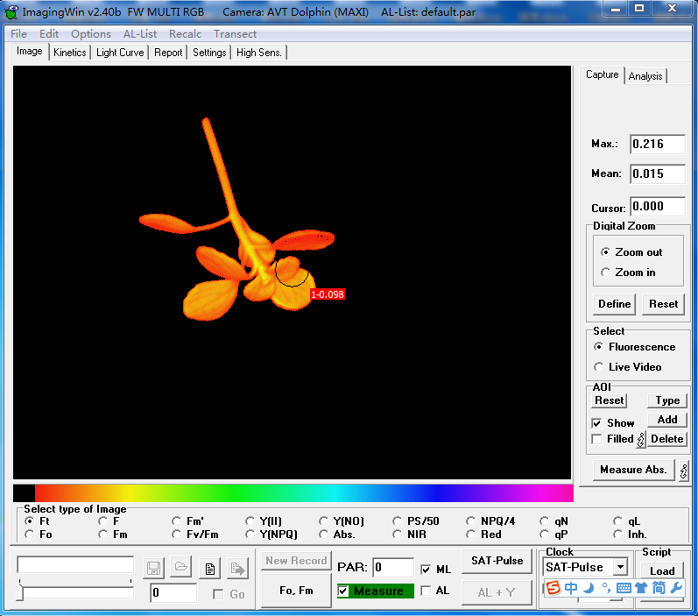Screen dimensions: 698x616
Task: Switch to the Analysis tab
Action: coord(645,76)
